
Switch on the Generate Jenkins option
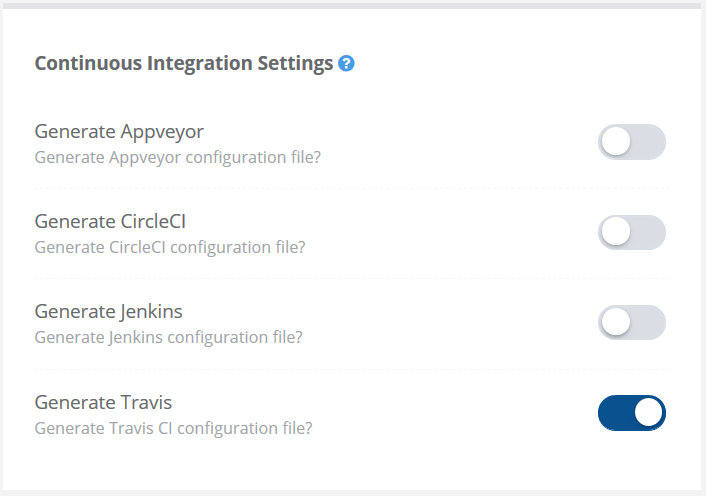pyautogui.click(x=631, y=322)
